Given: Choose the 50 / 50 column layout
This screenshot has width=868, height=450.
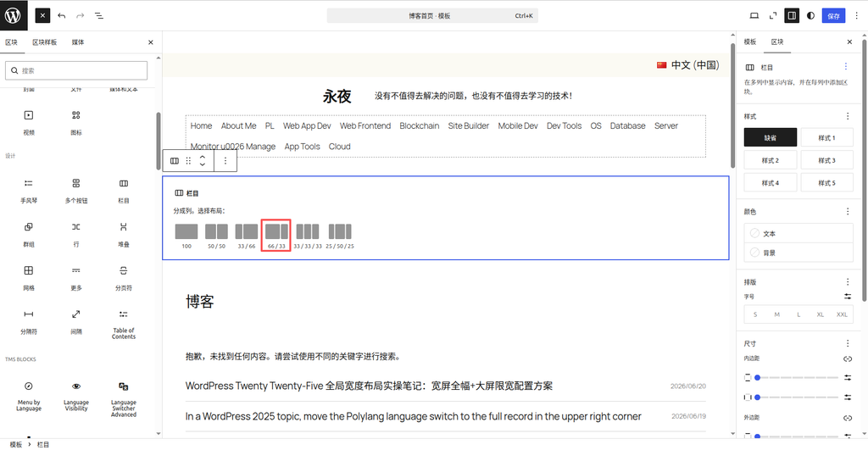Looking at the screenshot, I should click(216, 236).
